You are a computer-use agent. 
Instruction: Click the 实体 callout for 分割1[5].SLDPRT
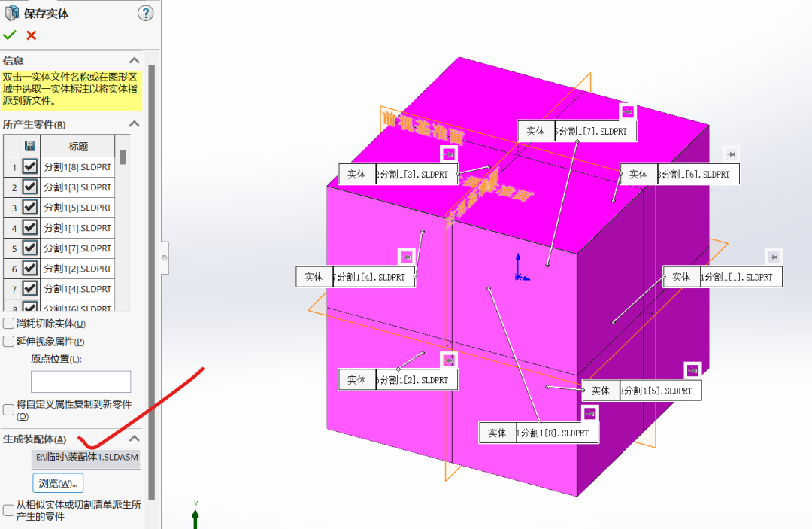pos(600,391)
